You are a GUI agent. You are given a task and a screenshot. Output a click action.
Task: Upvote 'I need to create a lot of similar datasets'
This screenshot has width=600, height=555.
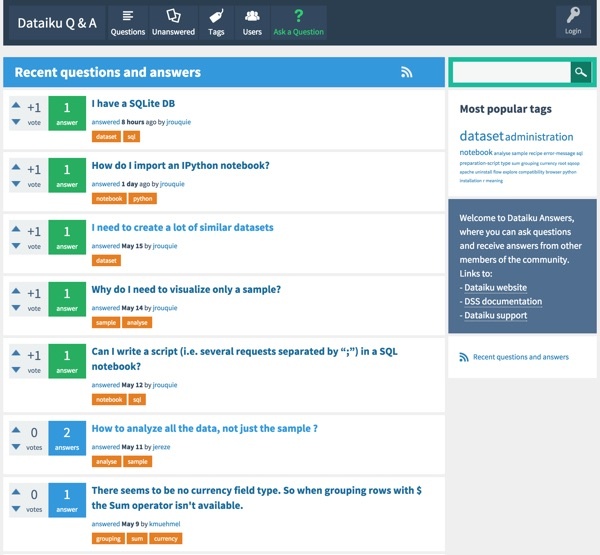tap(16, 229)
